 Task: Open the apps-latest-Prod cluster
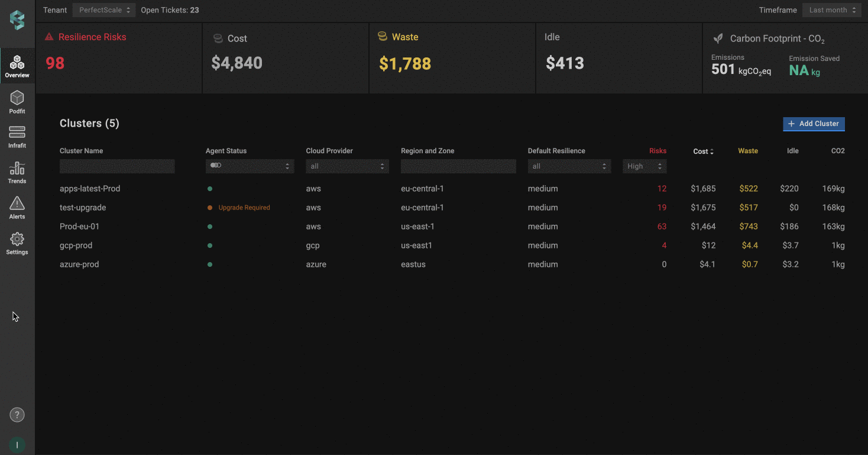(90, 189)
